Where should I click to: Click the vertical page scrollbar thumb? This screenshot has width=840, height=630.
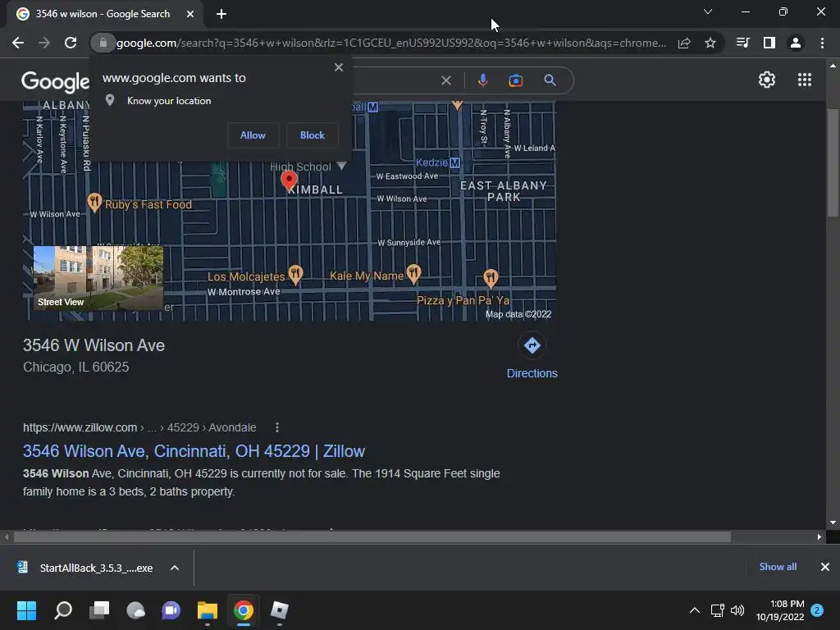833,163
